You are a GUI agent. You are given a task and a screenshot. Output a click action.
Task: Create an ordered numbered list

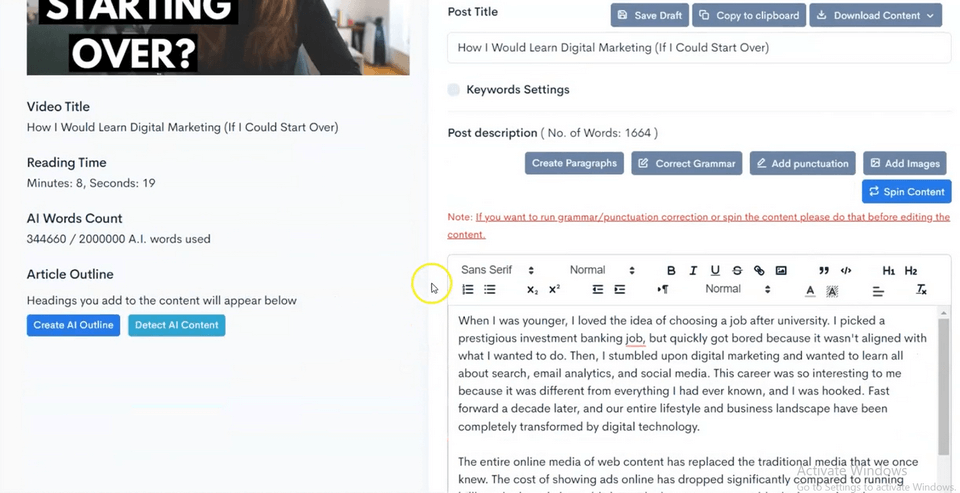pyautogui.click(x=468, y=289)
